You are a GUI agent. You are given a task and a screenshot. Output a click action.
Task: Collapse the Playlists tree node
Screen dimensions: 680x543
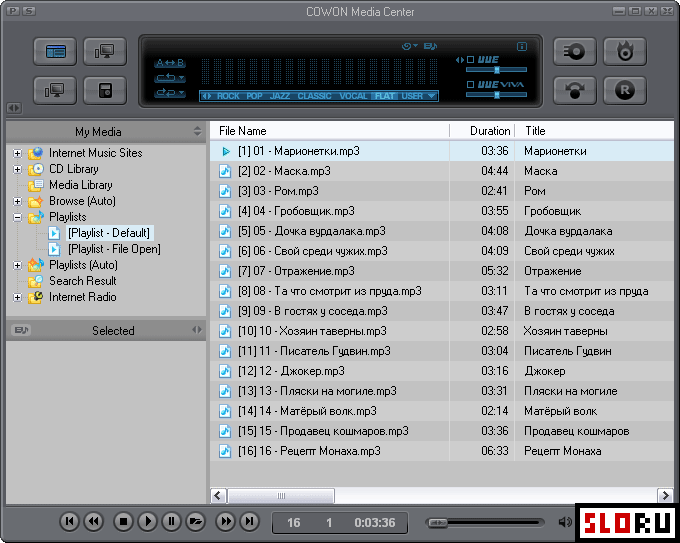[17, 217]
